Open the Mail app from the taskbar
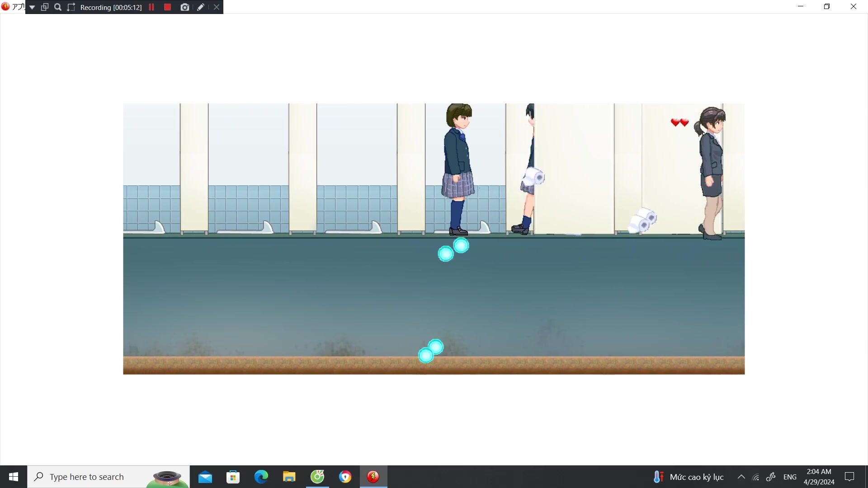 [x=205, y=477]
